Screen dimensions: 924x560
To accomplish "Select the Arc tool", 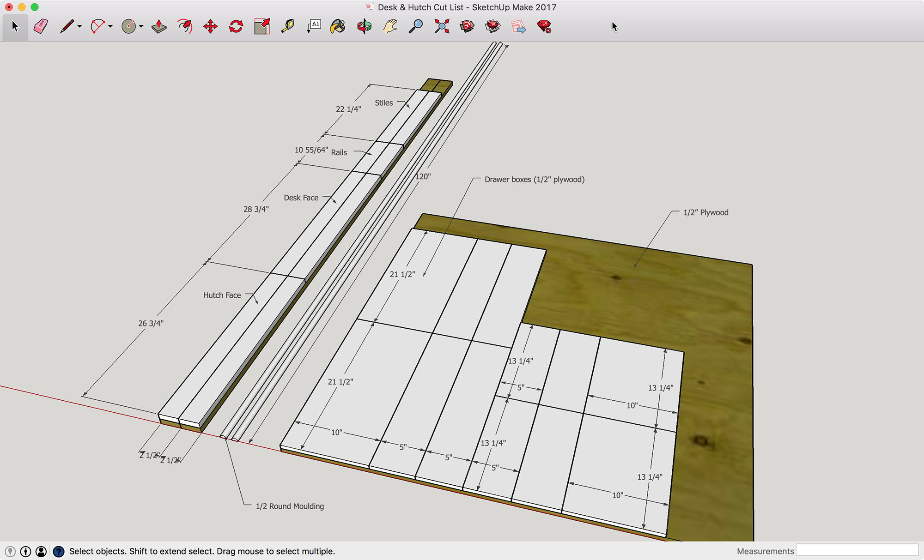I will (x=97, y=26).
